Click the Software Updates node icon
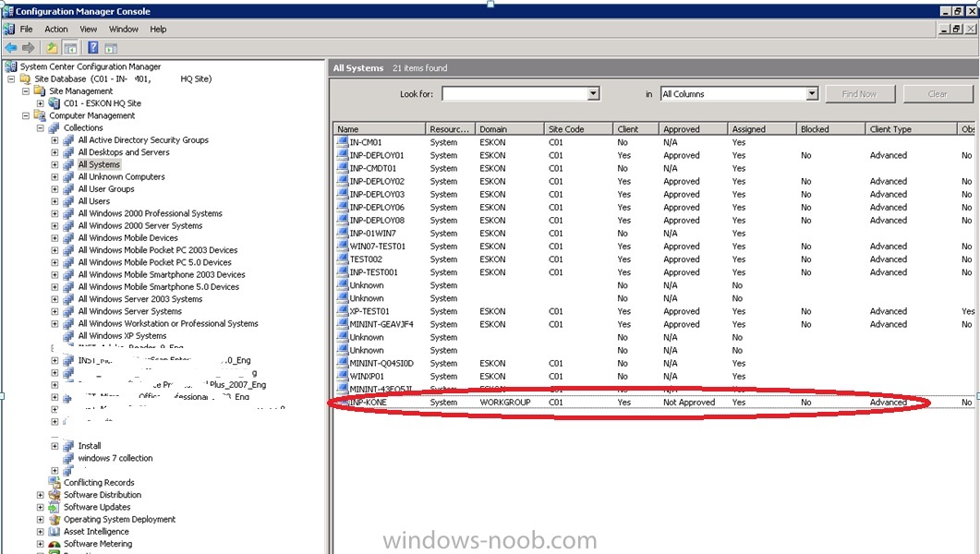 pyautogui.click(x=54, y=507)
